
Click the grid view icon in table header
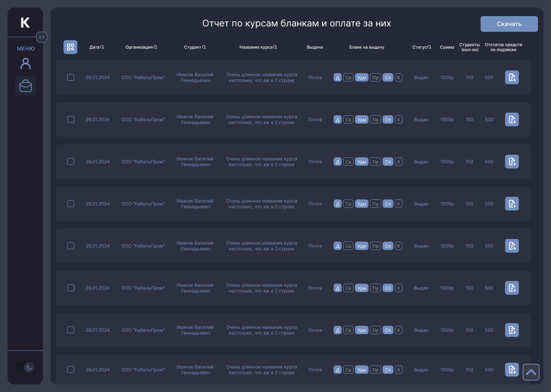pos(70,47)
